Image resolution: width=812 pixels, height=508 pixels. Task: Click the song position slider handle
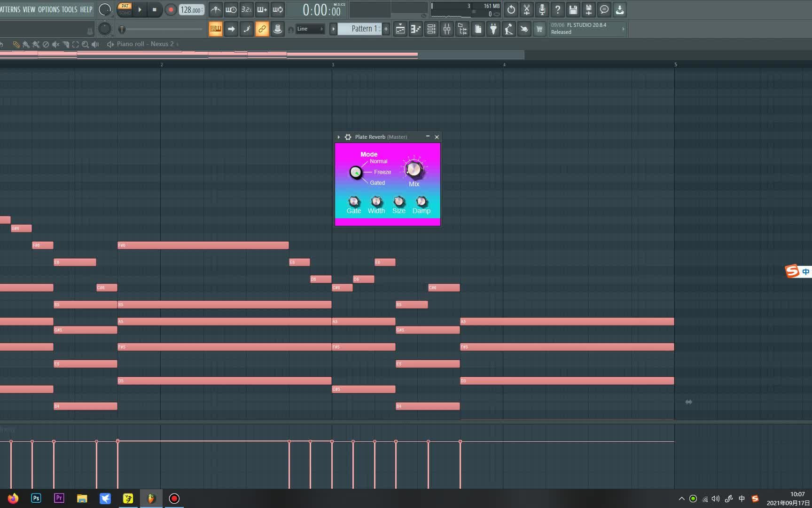click(122, 29)
